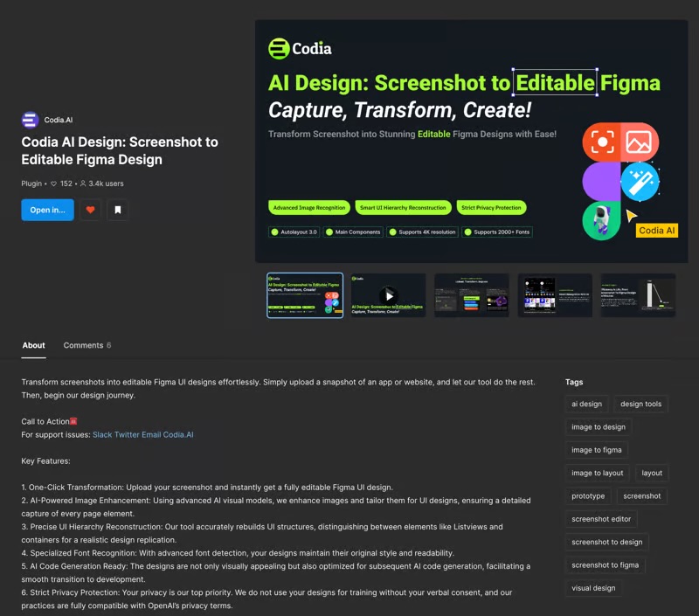Click the green Codia logo in banner
This screenshot has width=699, height=616.
[x=300, y=49]
